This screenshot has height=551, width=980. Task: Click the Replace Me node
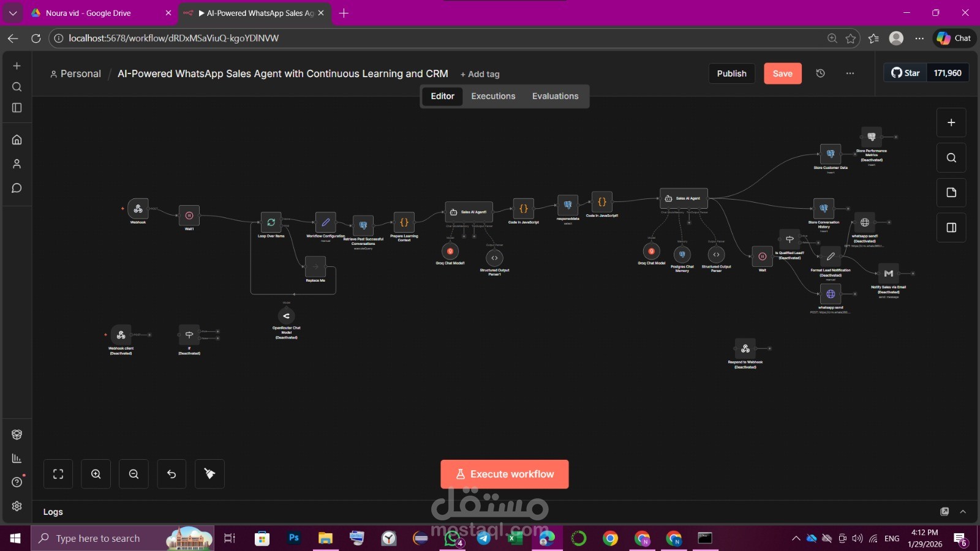click(x=315, y=266)
